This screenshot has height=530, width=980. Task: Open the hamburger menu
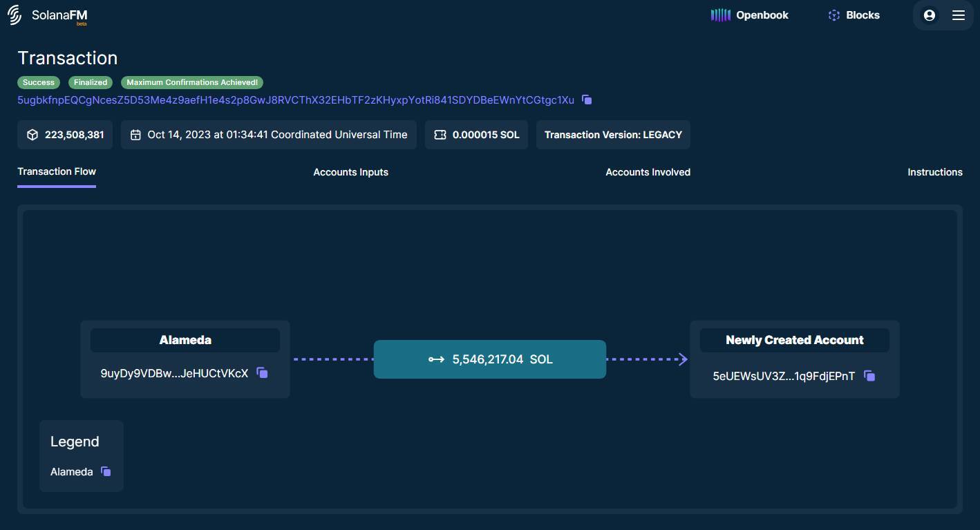pyautogui.click(x=958, y=15)
